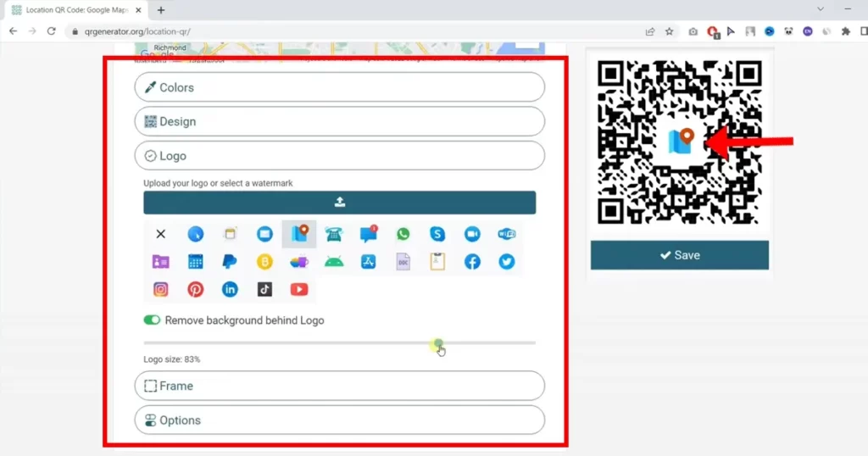Choose the video camera Zoom watermark

pos(472,234)
